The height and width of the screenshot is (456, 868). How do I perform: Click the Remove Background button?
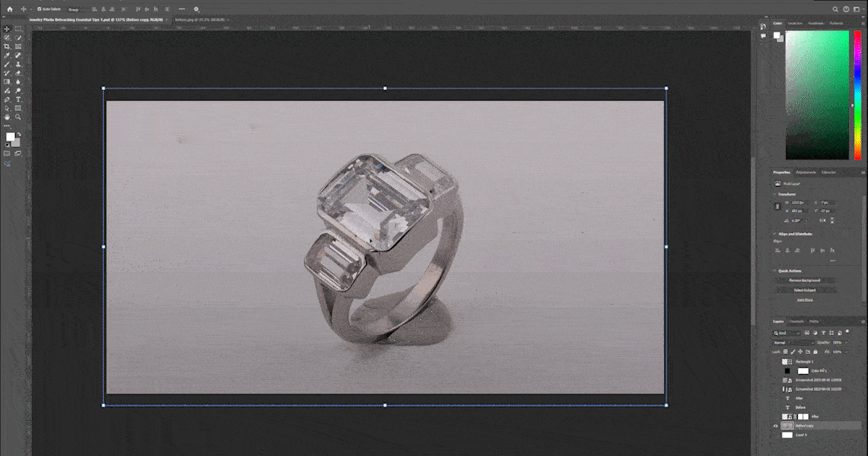point(804,280)
